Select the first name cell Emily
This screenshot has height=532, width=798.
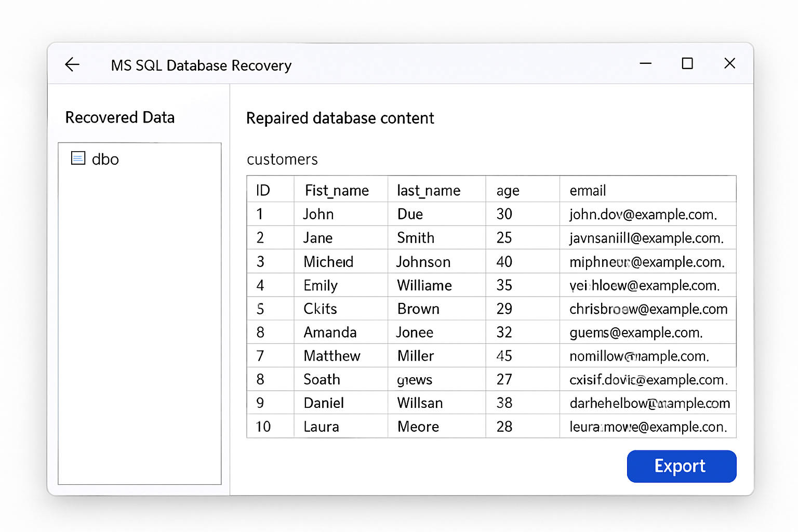(x=341, y=285)
